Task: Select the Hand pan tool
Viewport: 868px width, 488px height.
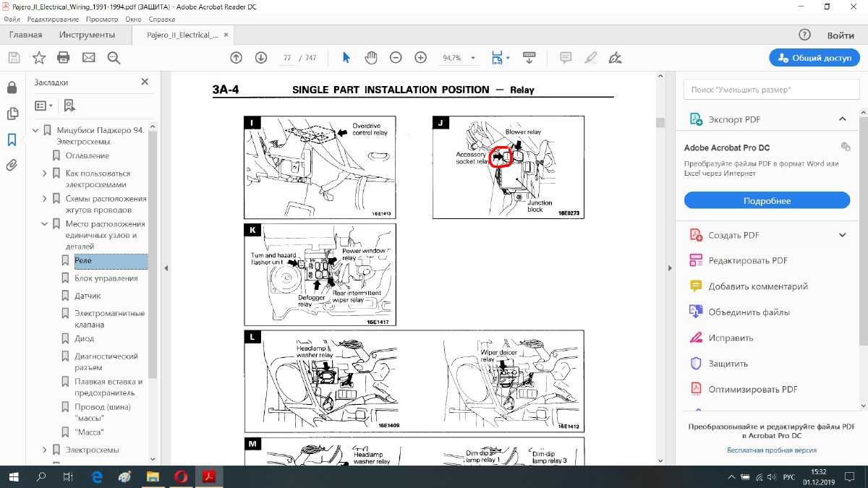Action: (x=370, y=58)
